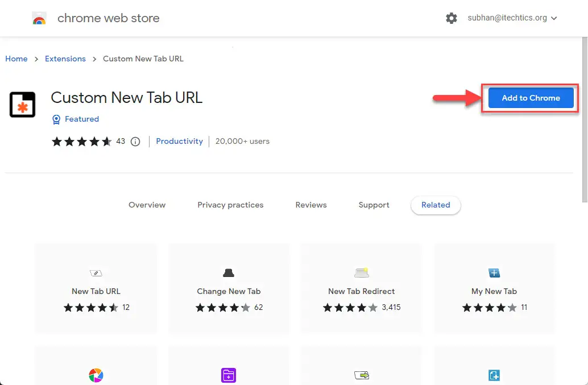The image size is (588, 385).
Task: Open the Change New Tab card title
Action: 229,291
